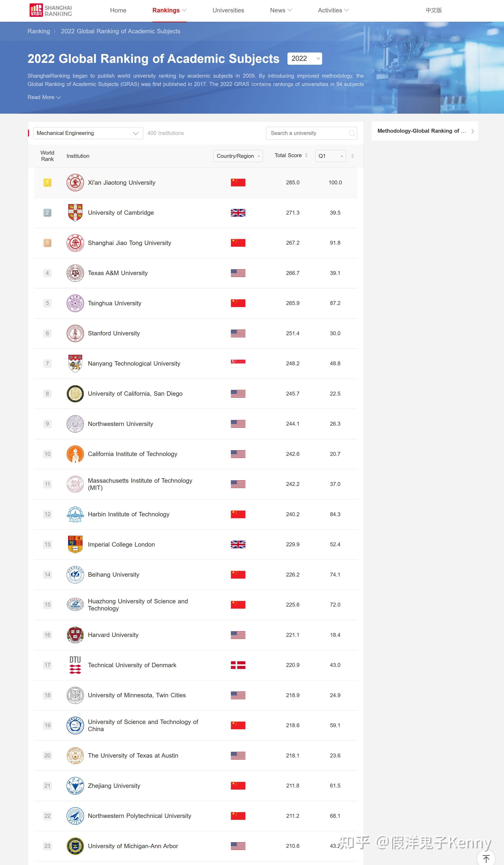Image resolution: width=504 pixels, height=865 pixels.
Task: Open the Country/Region filter dropdown
Action: point(238,156)
